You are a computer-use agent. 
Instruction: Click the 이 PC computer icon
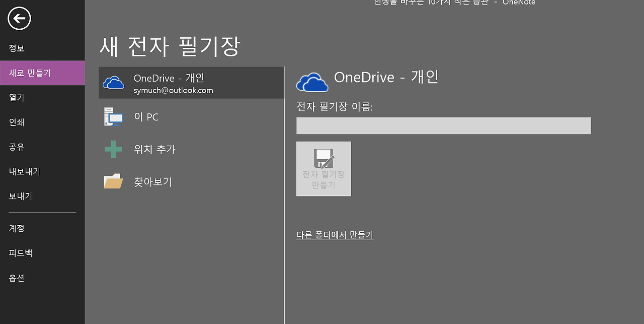pos(113,117)
